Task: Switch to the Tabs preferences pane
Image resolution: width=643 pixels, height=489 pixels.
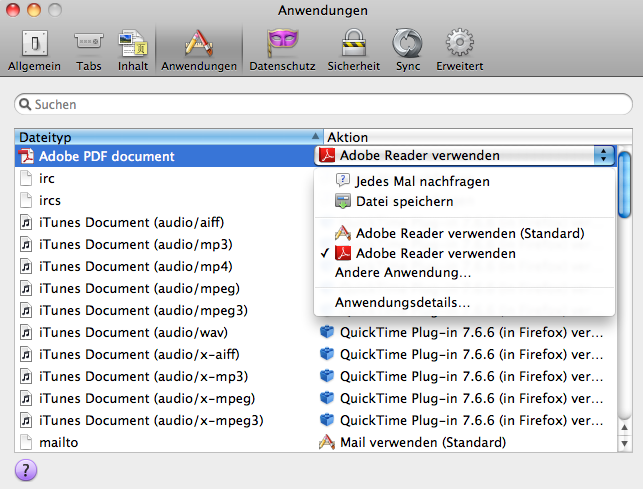Action: (88, 49)
